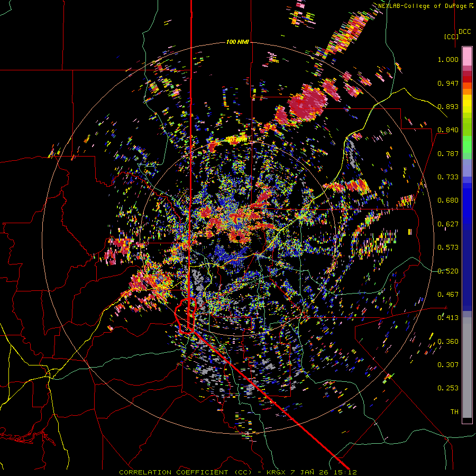Click the 1.000 scale value
This screenshot has width=476, height=476.
click(x=448, y=59)
